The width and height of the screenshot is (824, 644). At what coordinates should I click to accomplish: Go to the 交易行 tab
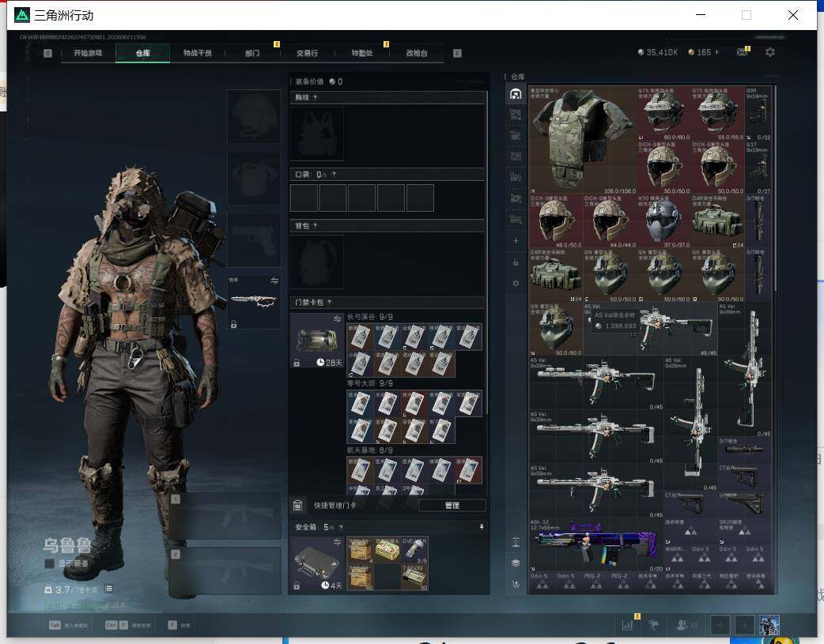[x=307, y=53]
